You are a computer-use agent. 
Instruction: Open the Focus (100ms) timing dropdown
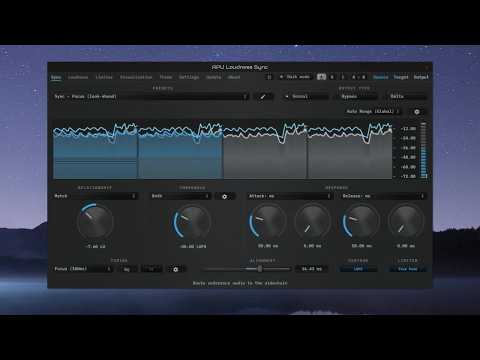83,269
